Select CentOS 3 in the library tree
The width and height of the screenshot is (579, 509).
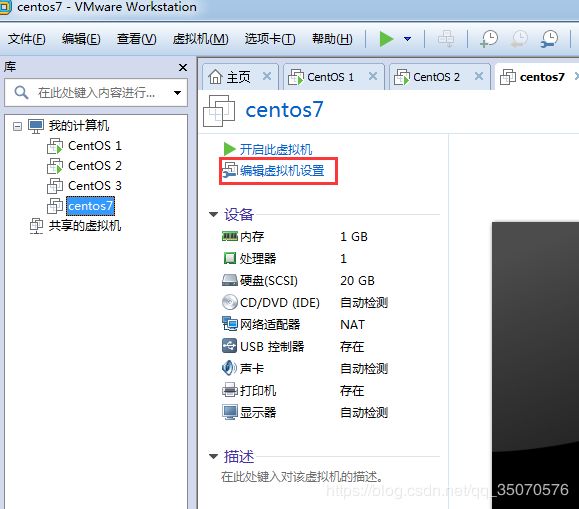[95, 185]
